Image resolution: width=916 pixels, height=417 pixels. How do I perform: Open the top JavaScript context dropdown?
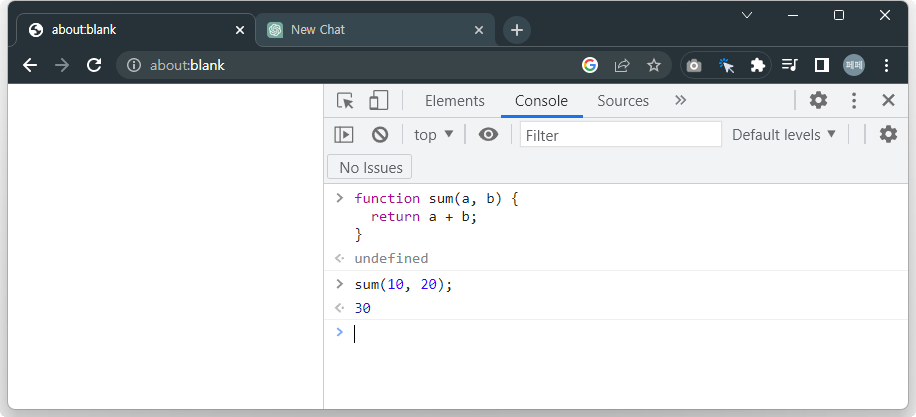pos(433,135)
